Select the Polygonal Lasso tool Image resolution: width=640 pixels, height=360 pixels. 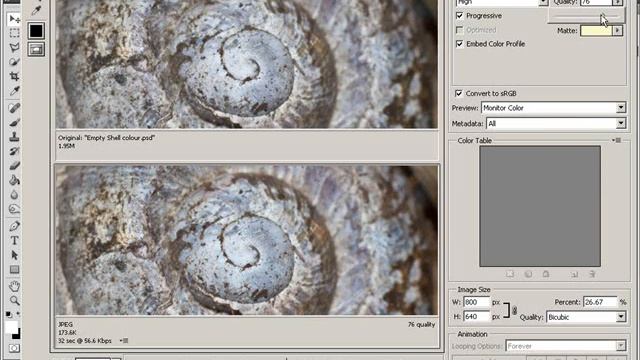click(x=14, y=47)
